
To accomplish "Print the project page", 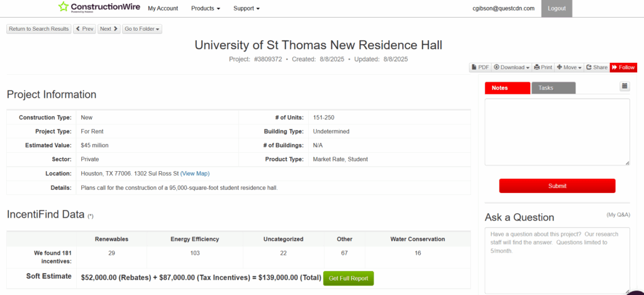I will click(x=543, y=67).
